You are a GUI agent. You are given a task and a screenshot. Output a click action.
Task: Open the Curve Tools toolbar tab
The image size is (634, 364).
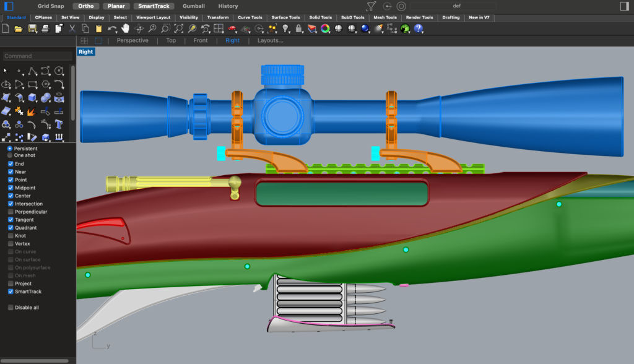click(x=250, y=17)
